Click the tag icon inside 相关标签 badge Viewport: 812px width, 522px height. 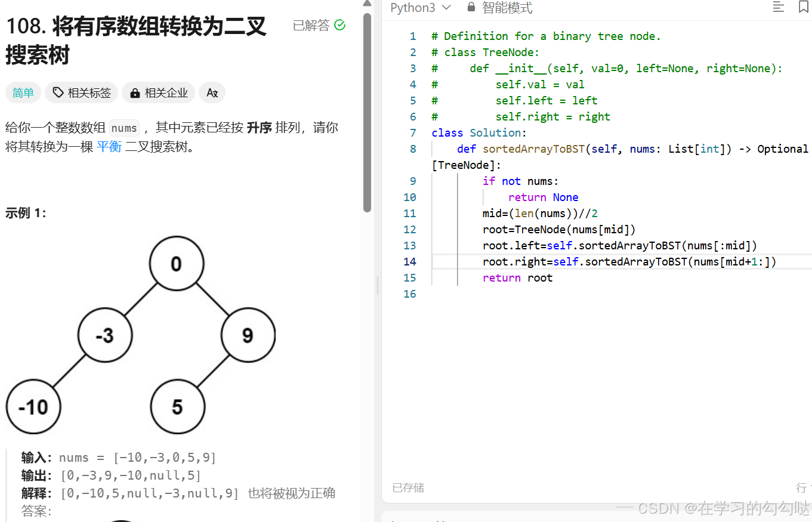click(57, 92)
